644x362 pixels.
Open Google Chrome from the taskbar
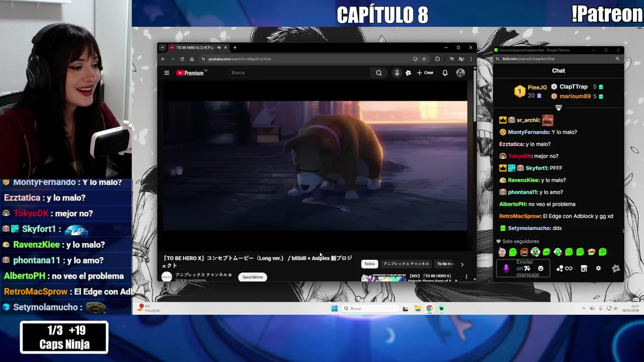[x=429, y=308]
